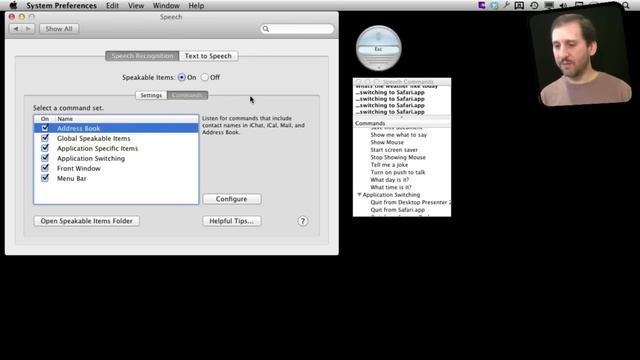This screenshot has width=640, height=360.
Task: Select the Address Book row
Action: [x=116, y=128]
